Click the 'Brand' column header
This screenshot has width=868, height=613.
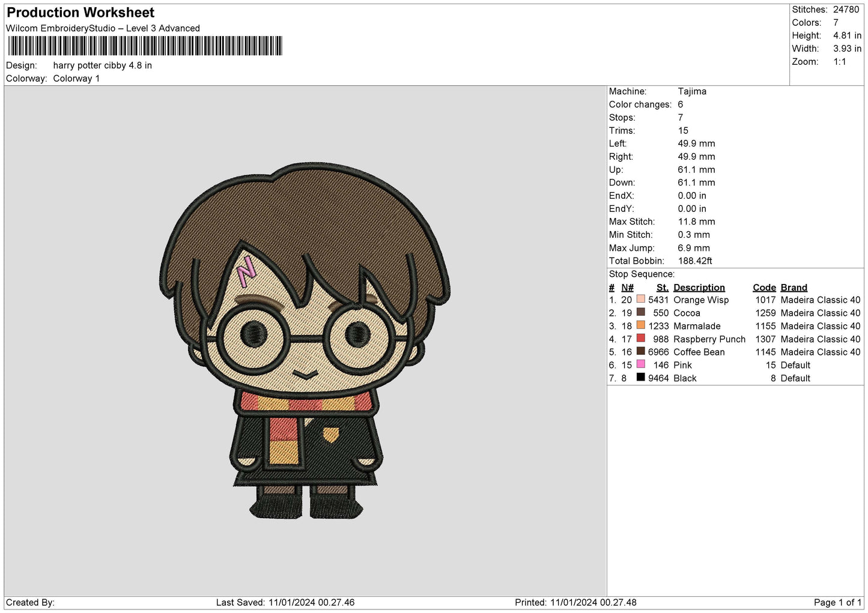[794, 288]
